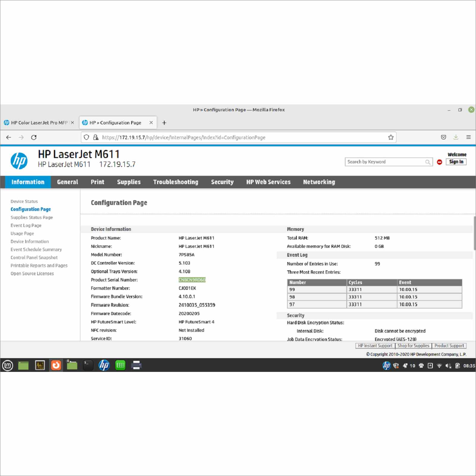476x476 pixels.
Task: Open the Information tab
Action: 28,182
